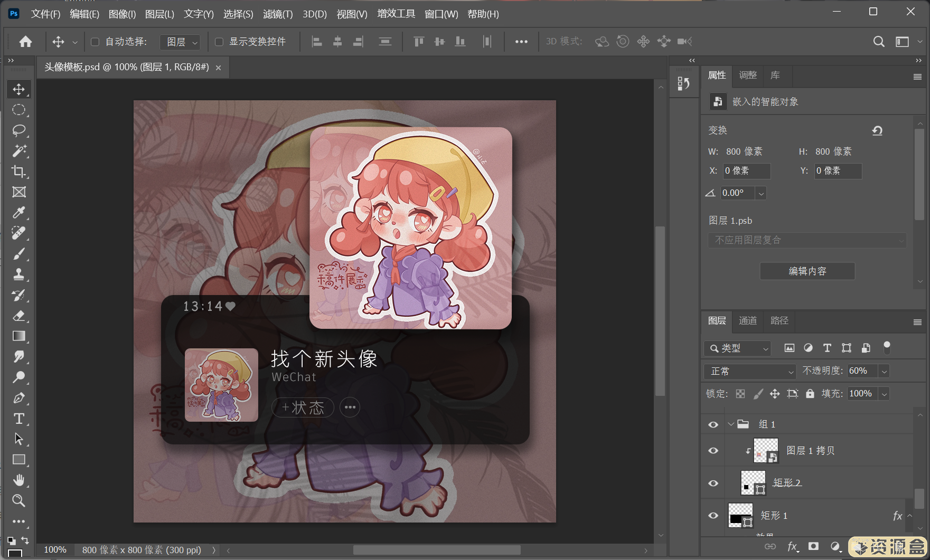The width and height of the screenshot is (930, 560).
Task: Click the foreground/background color swatches
Action: (x=15, y=553)
